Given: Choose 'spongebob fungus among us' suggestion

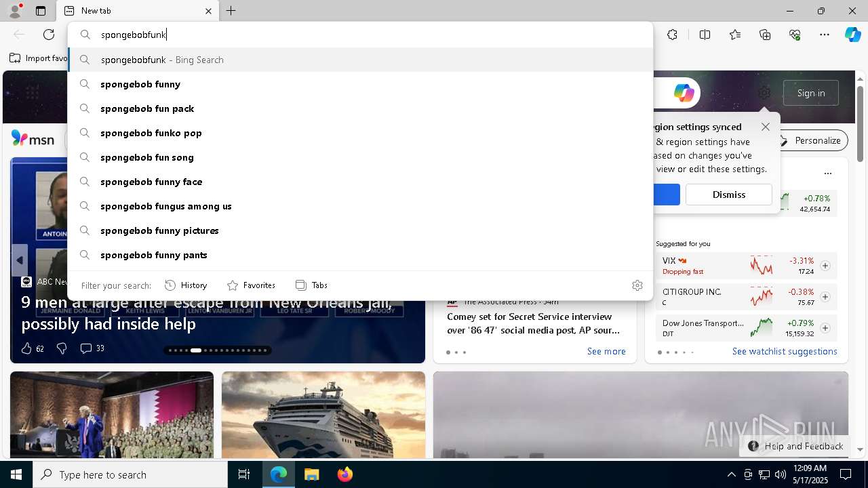Looking at the screenshot, I should coord(360,206).
